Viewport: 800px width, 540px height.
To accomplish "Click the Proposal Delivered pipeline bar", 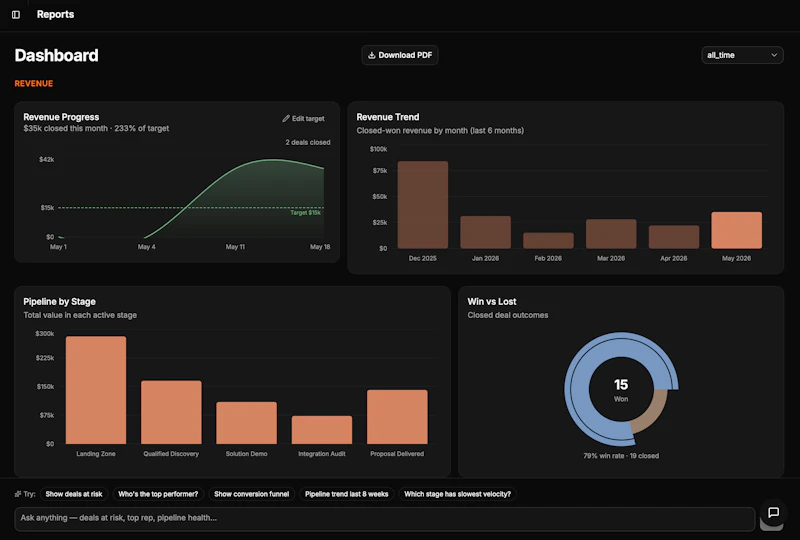I will click(x=397, y=417).
